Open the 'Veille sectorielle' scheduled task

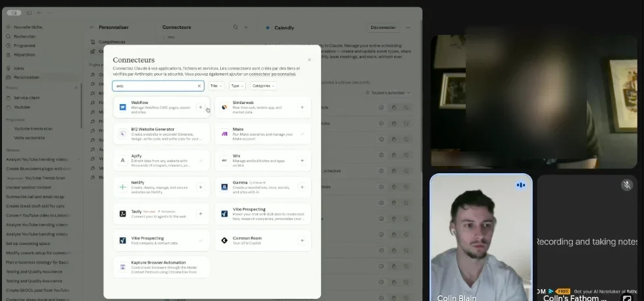pyautogui.click(x=29, y=138)
